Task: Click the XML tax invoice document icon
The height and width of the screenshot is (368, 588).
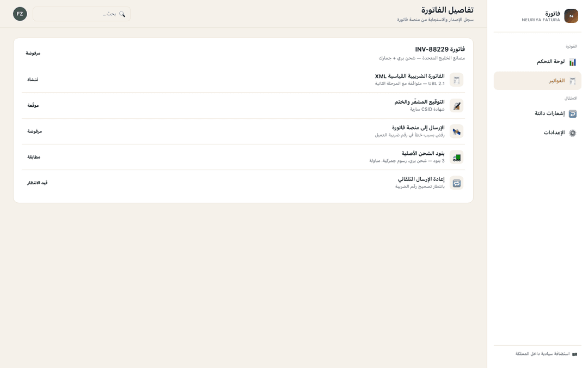Action: point(456,80)
